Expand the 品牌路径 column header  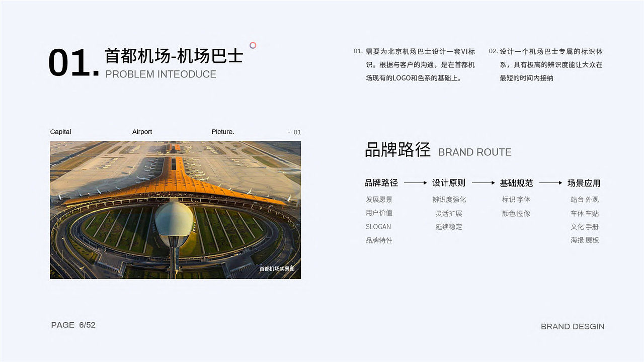click(x=381, y=183)
